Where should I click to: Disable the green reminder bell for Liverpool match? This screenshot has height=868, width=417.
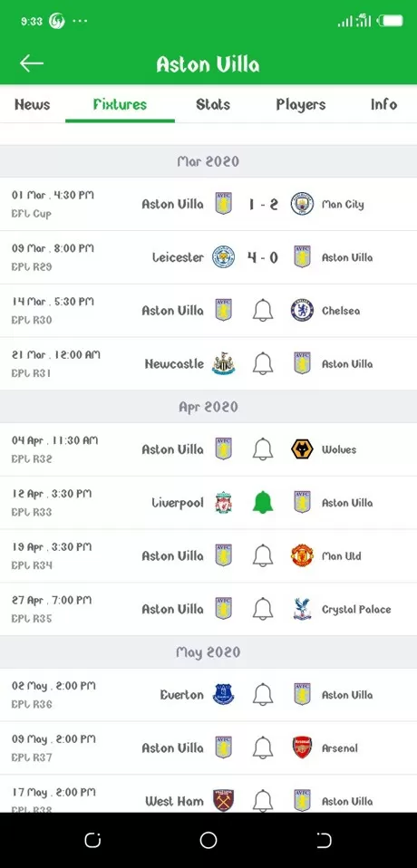click(263, 502)
